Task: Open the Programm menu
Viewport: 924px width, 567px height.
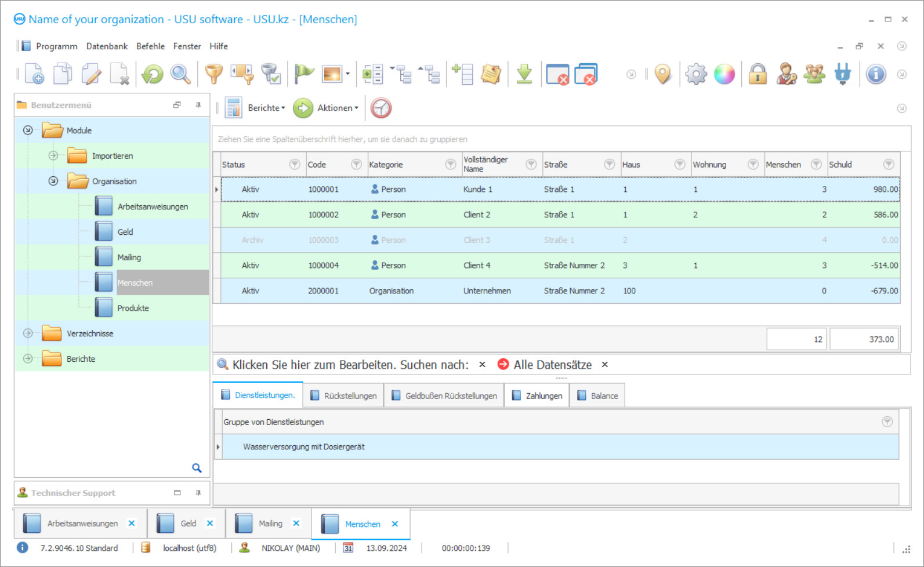Action: pos(56,46)
